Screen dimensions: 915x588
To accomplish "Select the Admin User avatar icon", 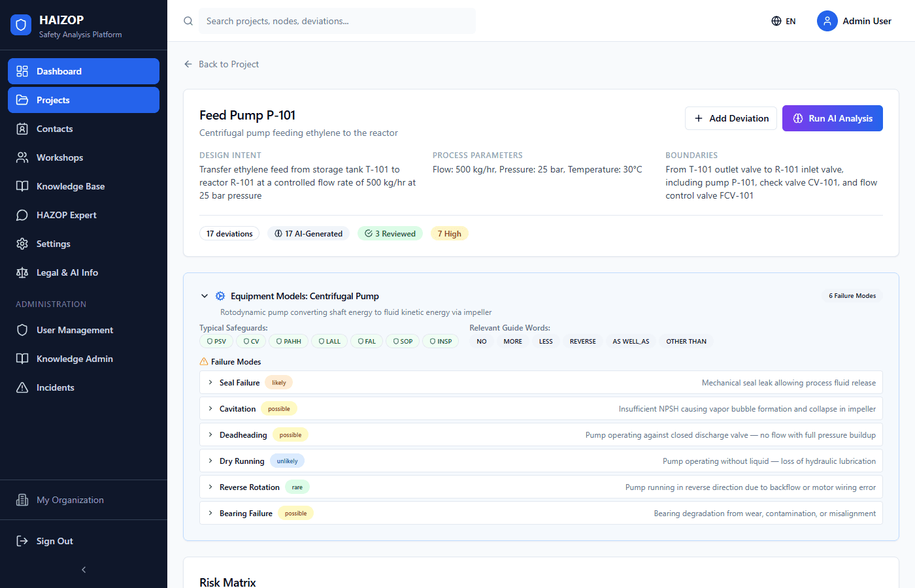I will point(827,21).
